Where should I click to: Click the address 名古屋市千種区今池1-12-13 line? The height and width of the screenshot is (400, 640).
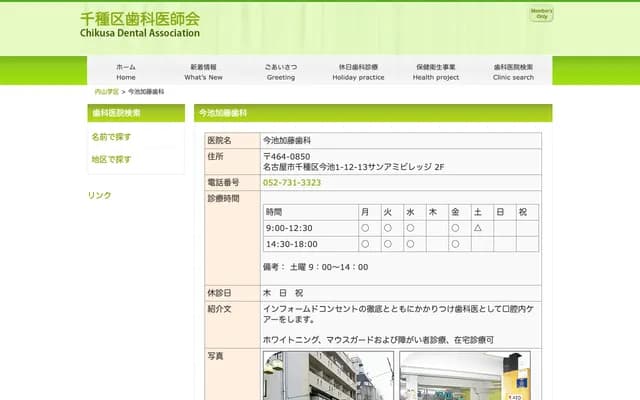pyautogui.click(x=353, y=167)
